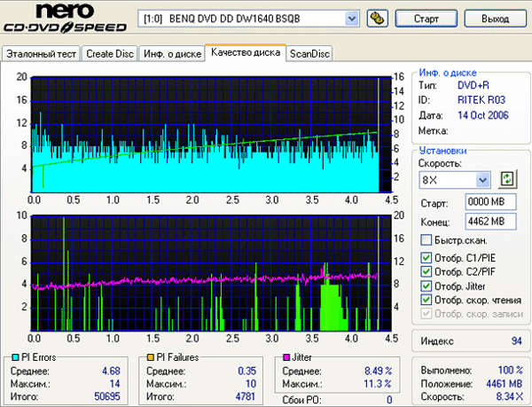The image size is (532, 407).
Task: Switch to the Эталонный тест tab
Action: tap(42, 54)
